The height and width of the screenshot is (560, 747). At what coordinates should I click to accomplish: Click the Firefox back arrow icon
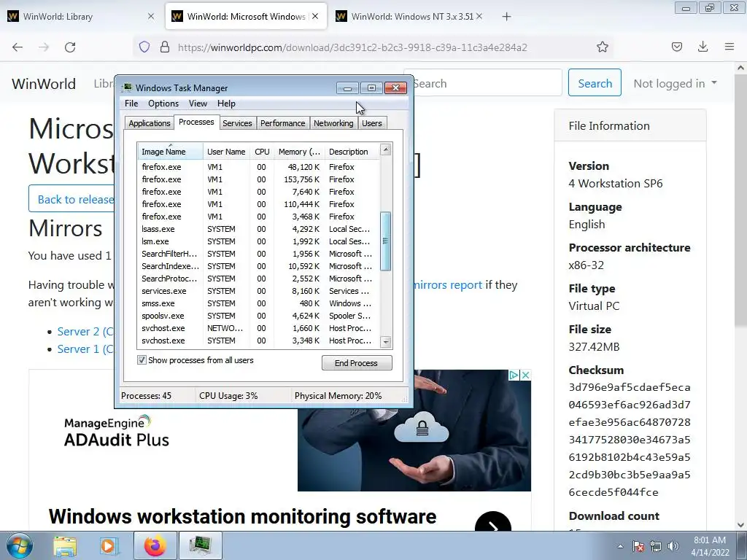pyautogui.click(x=18, y=47)
